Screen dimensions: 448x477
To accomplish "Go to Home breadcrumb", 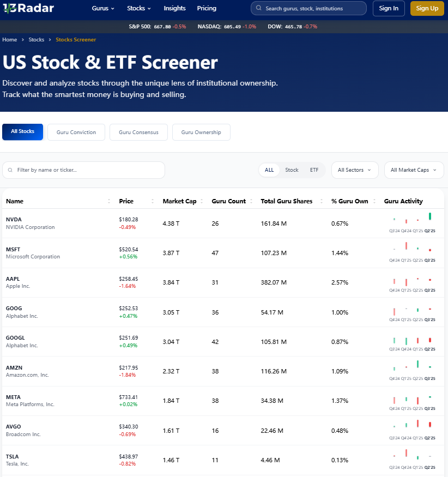I will [x=9, y=40].
